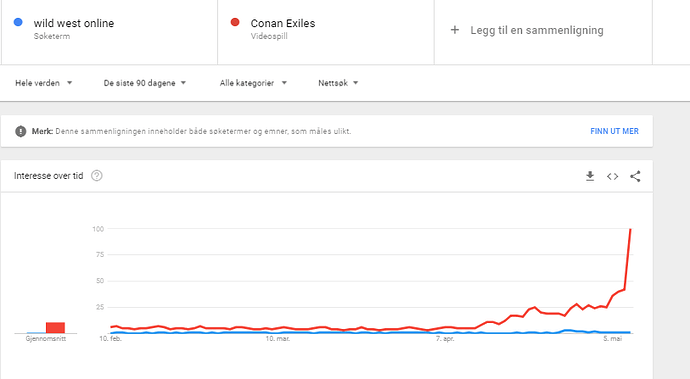The height and width of the screenshot is (379, 690).
Task: Share the interest over time chart
Action: coord(635,176)
